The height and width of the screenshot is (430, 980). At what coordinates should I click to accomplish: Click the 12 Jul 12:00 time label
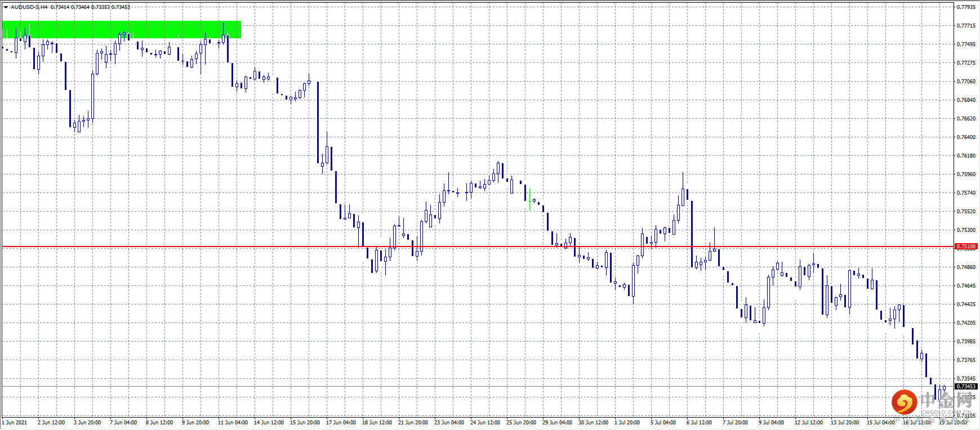(x=808, y=423)
